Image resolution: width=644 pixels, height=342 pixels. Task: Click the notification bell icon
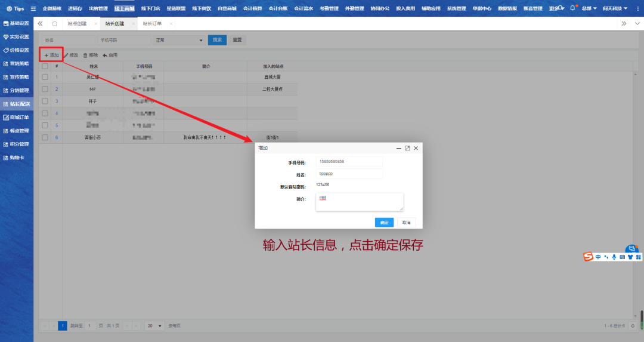[x=572, y=8]
